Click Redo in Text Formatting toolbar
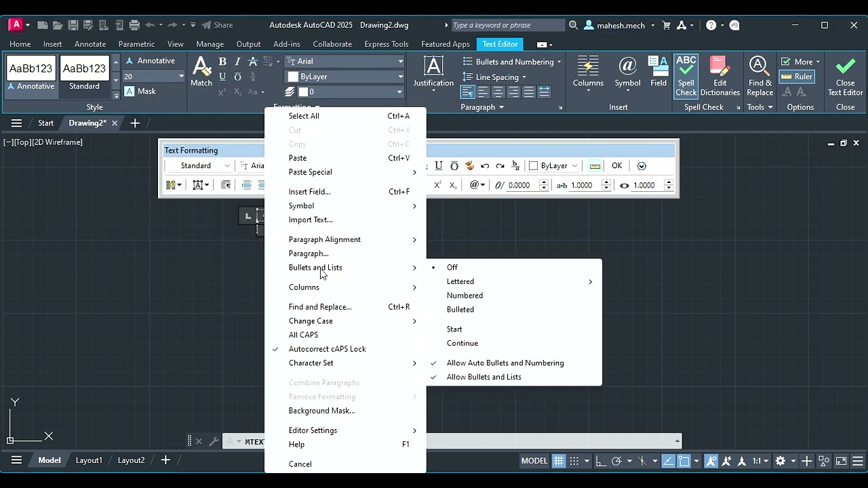Viewport: 868px width, 488px height. click(500, 166)
